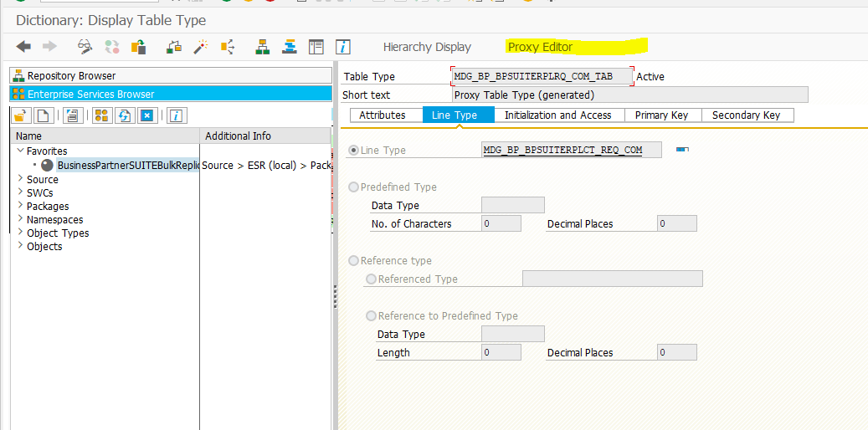Select Reference to Predefined Type radio button
The height and width of the screenshot is (430, 868).
[x=371, y=316]
